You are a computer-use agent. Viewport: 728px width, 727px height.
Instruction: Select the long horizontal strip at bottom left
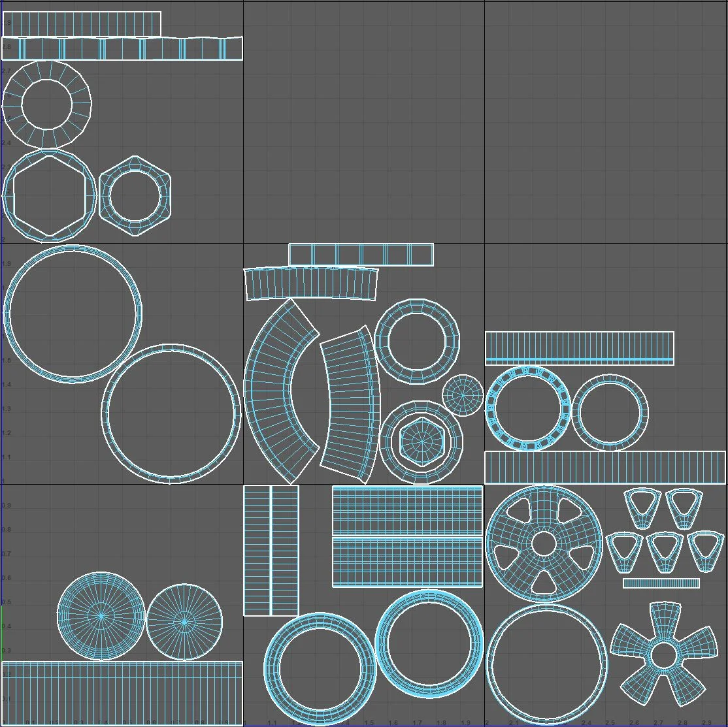point(121,692)
